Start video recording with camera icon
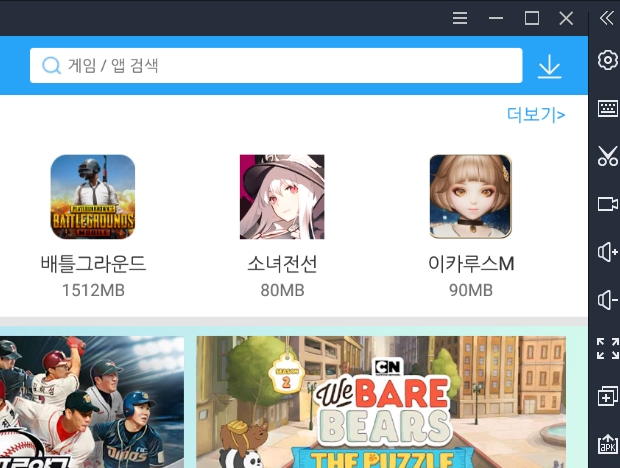This screenshot has width=620, height=468. pyautogui.click(x=608, y=204)
